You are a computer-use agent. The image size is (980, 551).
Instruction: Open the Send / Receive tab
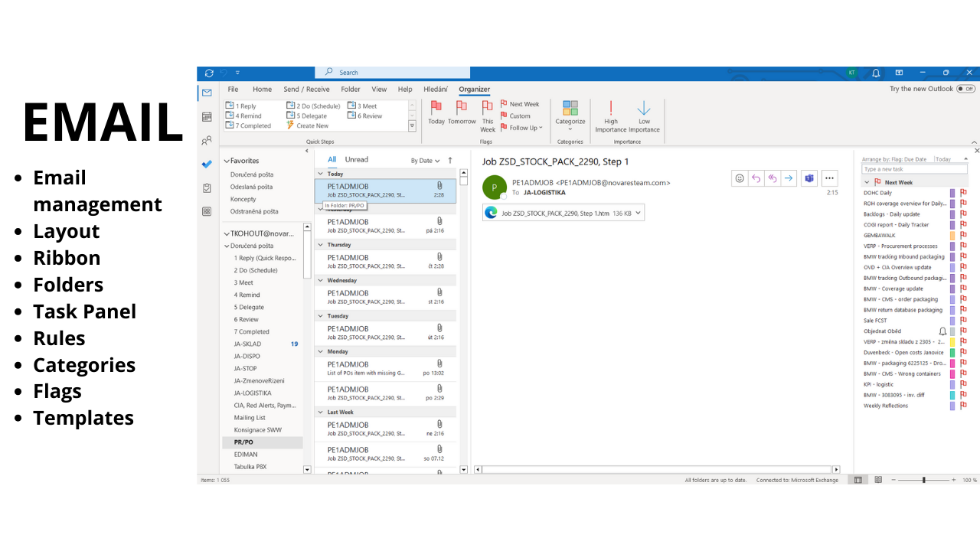306,90
